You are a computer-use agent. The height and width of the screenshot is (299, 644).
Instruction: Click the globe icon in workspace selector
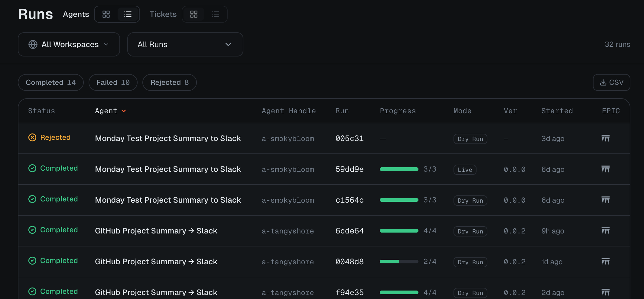(x=33, y=44)
